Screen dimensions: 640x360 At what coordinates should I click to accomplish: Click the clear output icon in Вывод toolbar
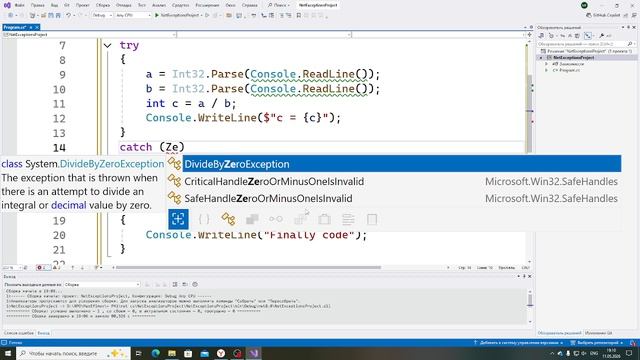[175, 284]
